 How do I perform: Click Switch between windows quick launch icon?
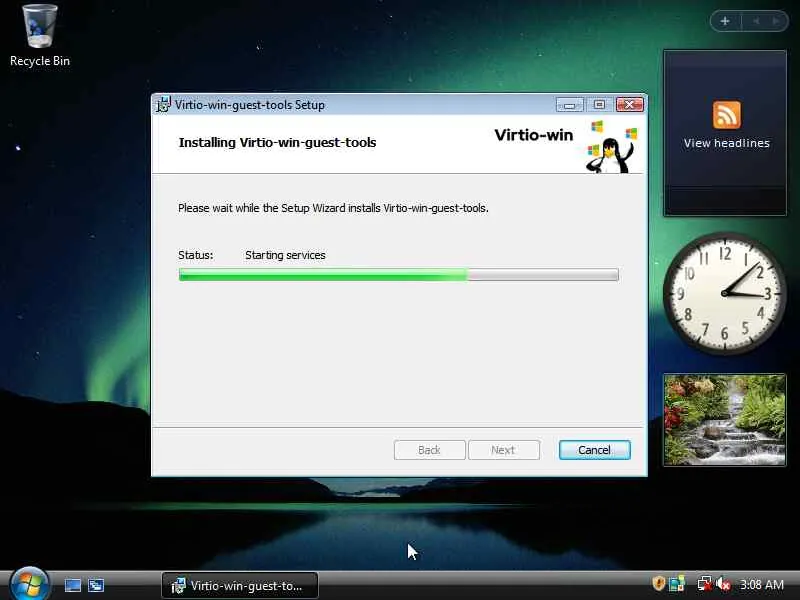pyautogui.click(x=96, y=585)
